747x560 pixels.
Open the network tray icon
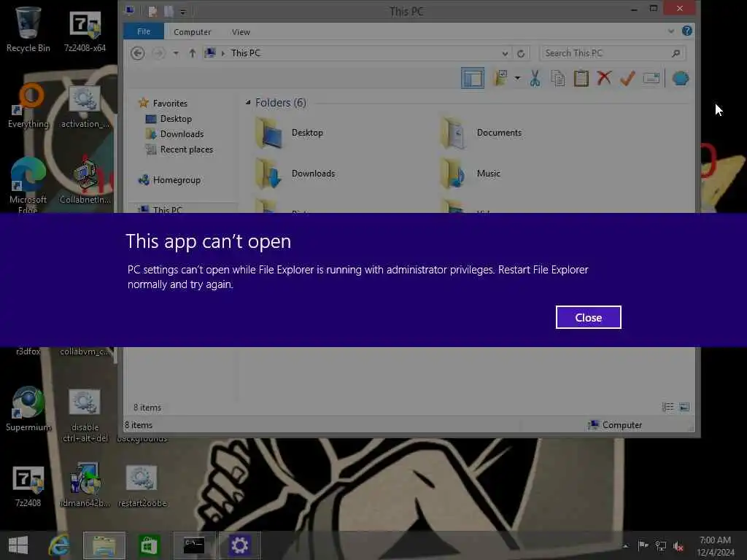coord(661,545)
